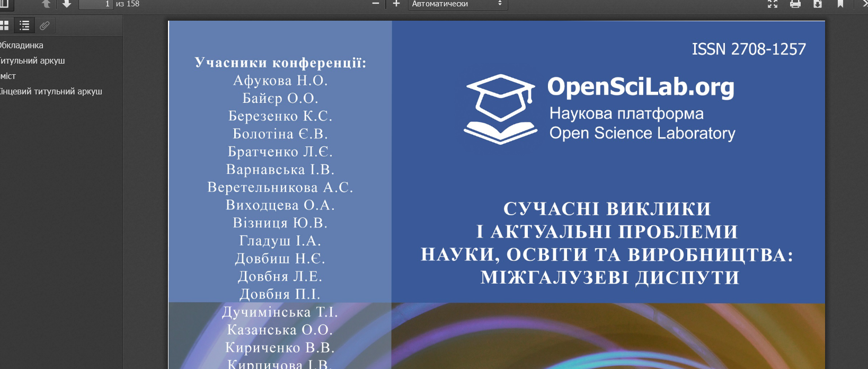This screenshot has width=868, height=369.
Task: Toggle the sidebar panel button
Action: 3,4
